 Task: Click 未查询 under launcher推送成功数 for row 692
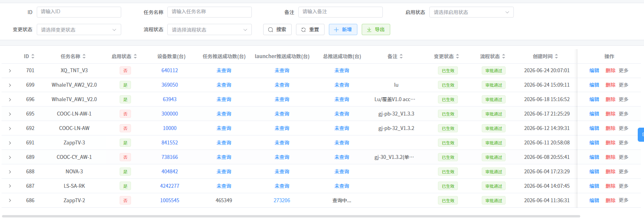coord(282,128)
